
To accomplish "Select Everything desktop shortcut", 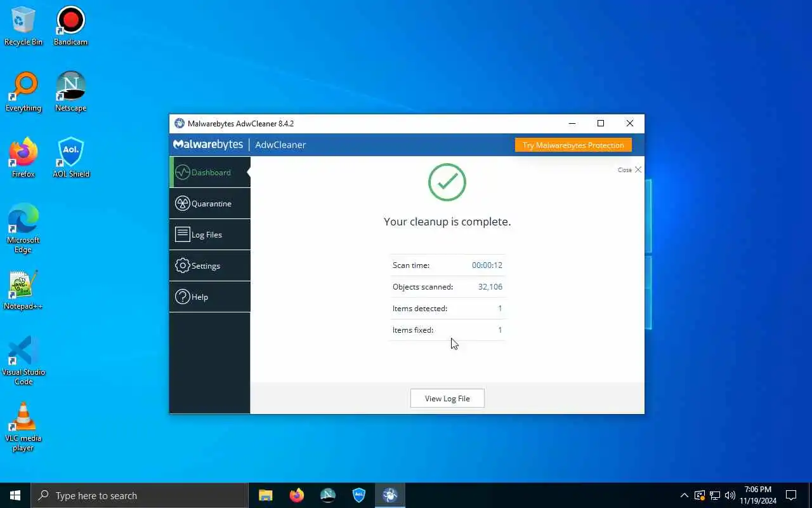I will (23, 93).
